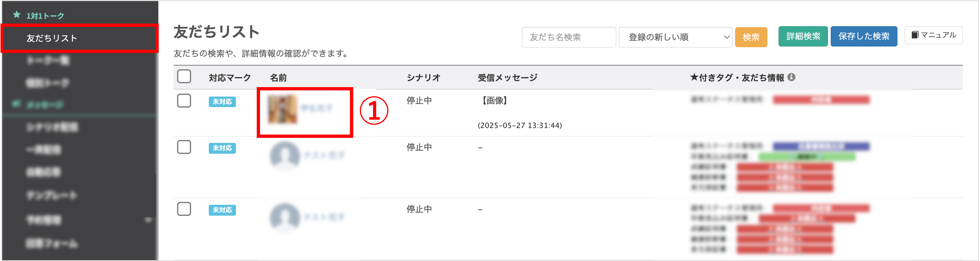Check the first friend row's checkbox
Viewport: 980px width, 261px height.
[184, 101]
